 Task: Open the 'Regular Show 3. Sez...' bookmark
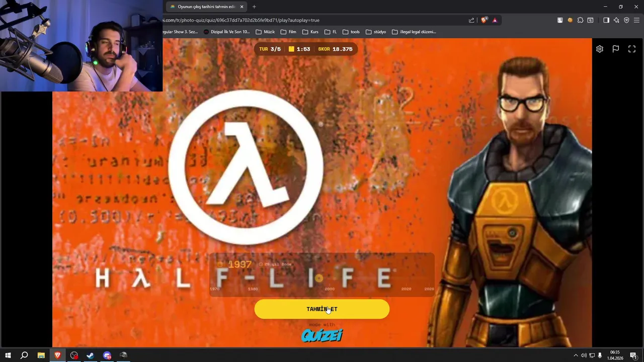[180, 32]
